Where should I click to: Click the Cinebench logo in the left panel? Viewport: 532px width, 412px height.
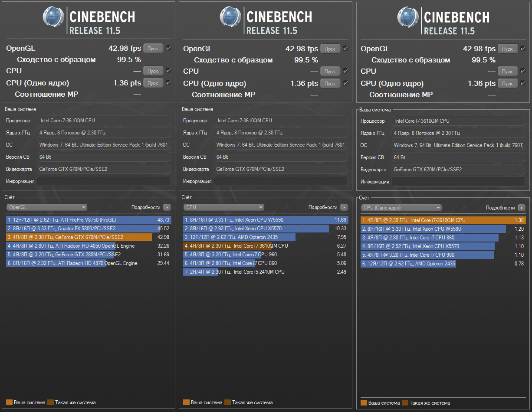[89, 20]
